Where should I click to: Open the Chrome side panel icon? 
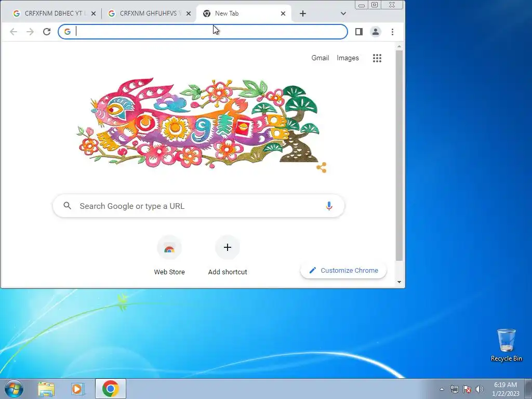tap(358, 32)
